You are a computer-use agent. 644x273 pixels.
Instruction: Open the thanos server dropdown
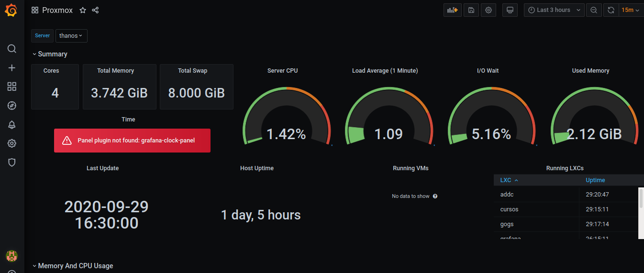pyautogui.click(x=71, y=36)
